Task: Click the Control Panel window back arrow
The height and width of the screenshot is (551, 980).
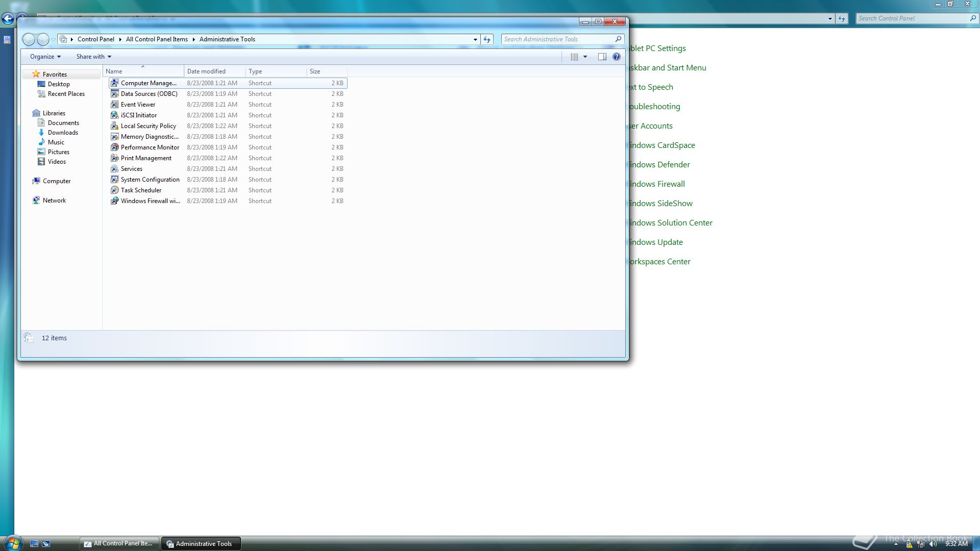Action: 8,19
